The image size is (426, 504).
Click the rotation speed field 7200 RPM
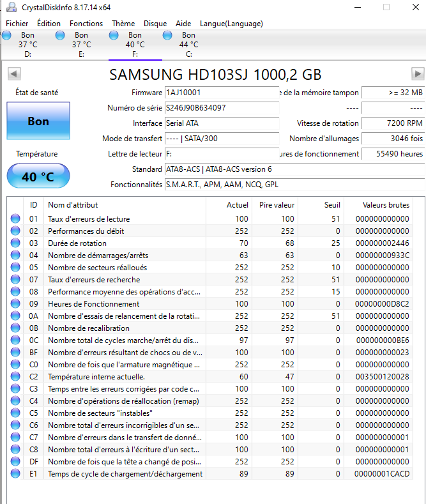393,123
